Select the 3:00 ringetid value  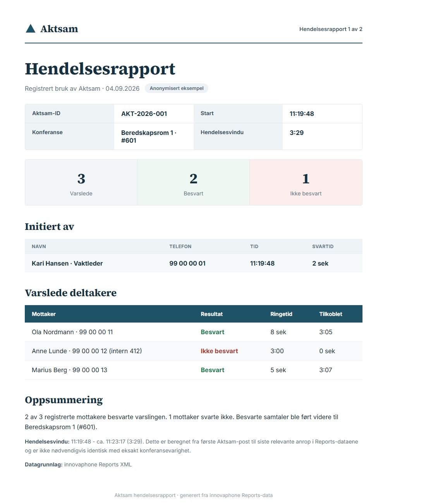(x=277, y=351)
